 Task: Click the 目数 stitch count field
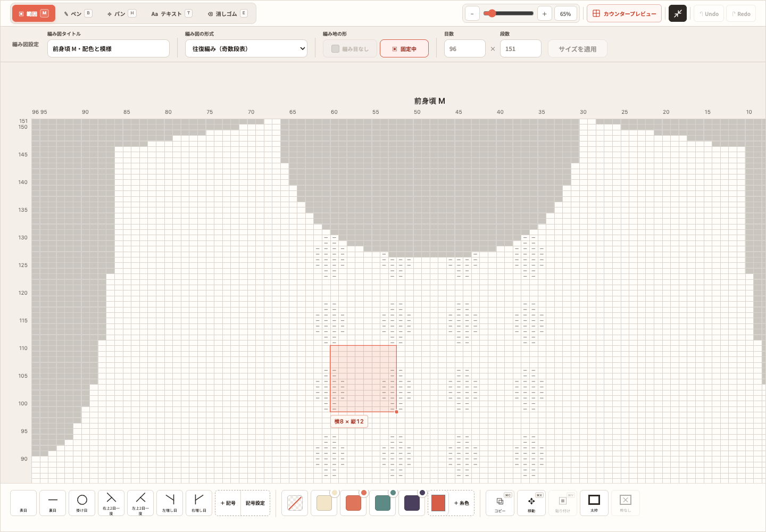coord(465,48)
